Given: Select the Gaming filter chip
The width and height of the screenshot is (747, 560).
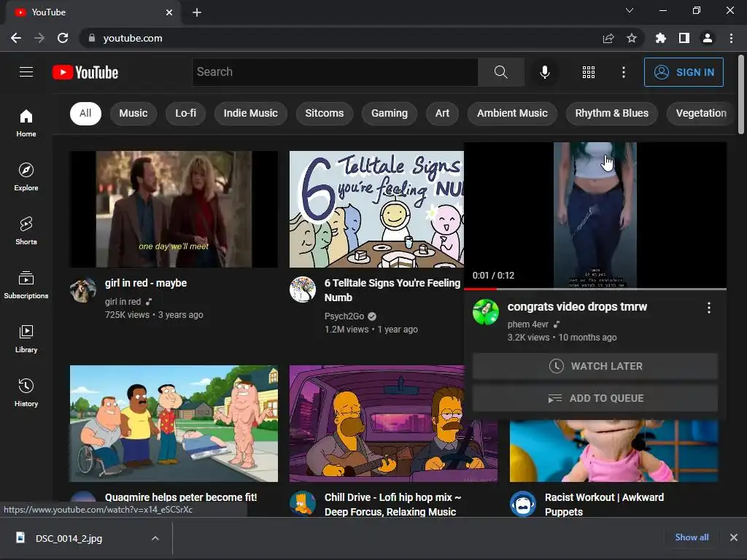Looking at the screenshot, I should [x=390, y=113].
